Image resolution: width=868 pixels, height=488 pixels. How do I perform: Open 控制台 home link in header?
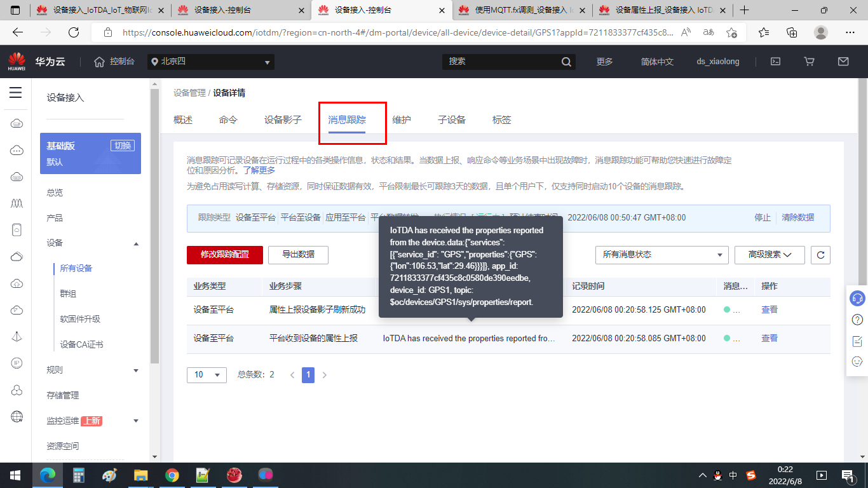[114, 62]
